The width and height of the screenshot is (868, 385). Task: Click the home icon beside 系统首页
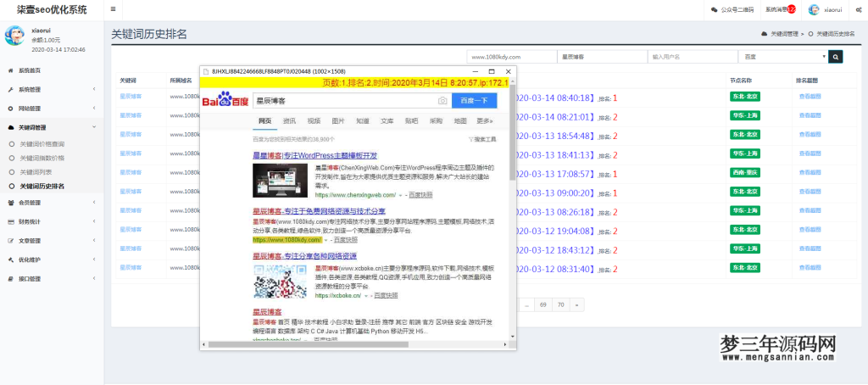pos(10,70)
